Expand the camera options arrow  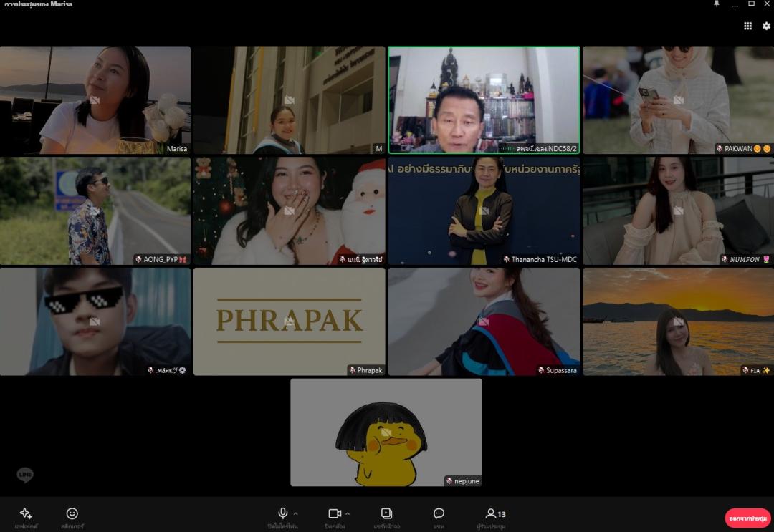tap(348, 513)
